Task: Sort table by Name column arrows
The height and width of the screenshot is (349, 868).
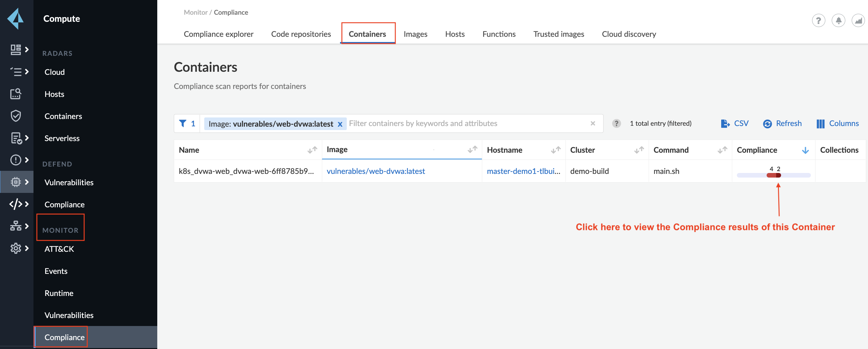Action: (x=312, y=150)
